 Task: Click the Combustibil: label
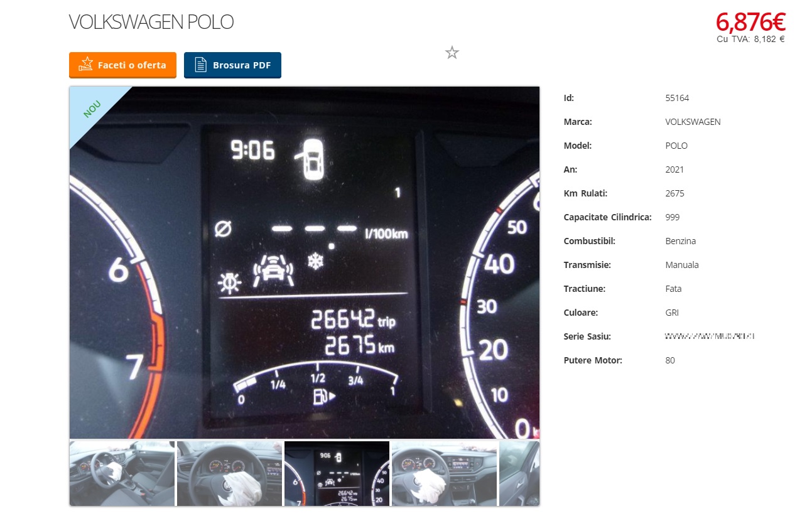pos(590,241)
